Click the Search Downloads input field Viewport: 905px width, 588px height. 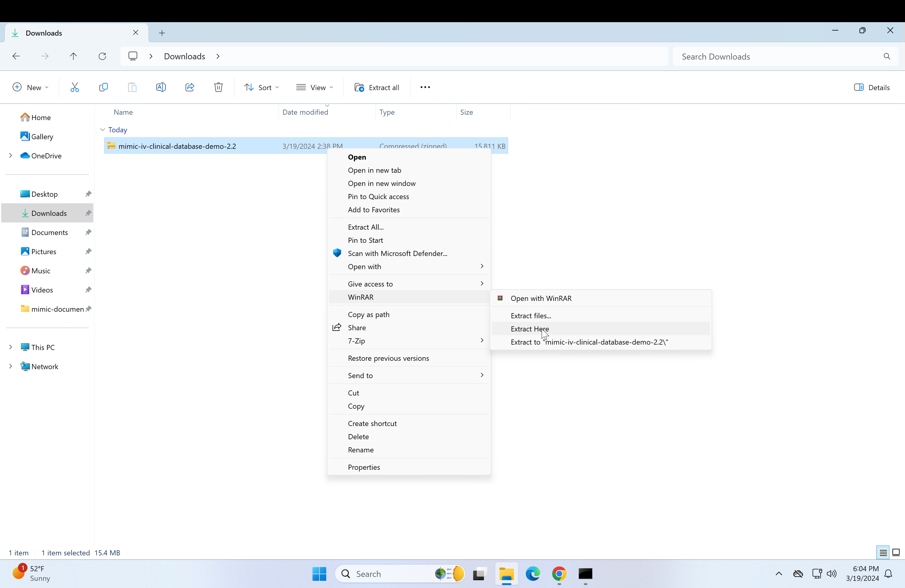780,57
